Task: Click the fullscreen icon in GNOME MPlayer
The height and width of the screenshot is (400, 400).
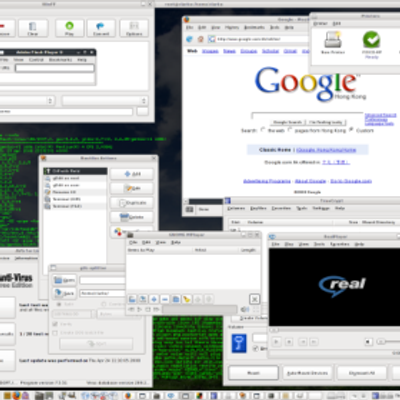Action: click(x=256, y=310)
